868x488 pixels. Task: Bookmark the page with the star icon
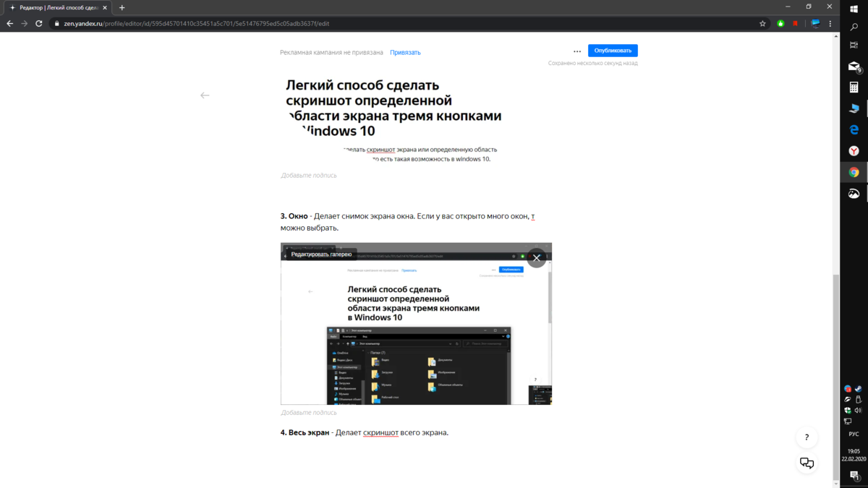[x=762, y=23]
